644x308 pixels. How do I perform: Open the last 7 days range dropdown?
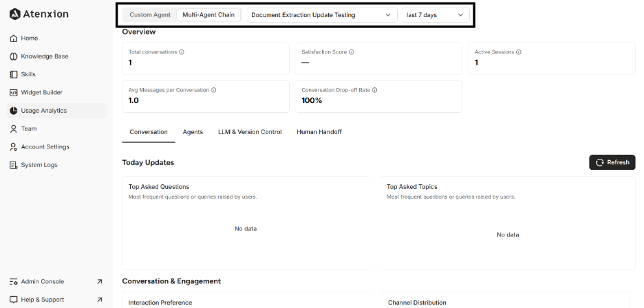[x=436, y=15]
